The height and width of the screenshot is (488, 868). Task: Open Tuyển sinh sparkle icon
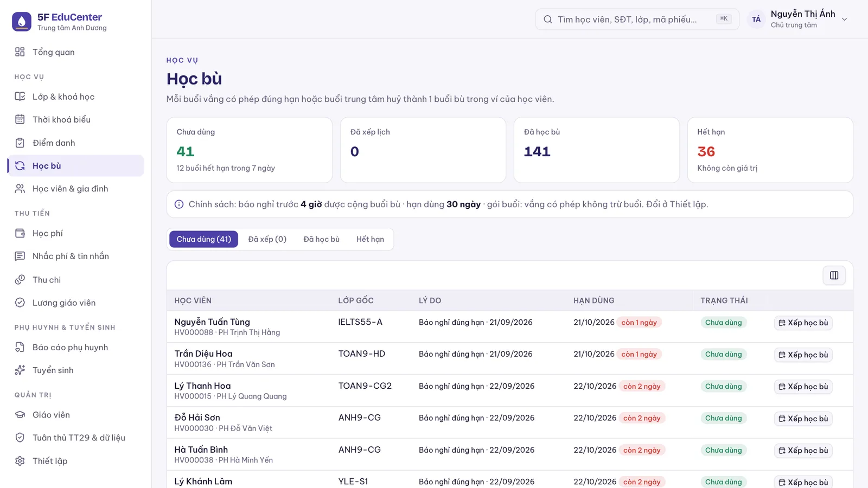20,370
